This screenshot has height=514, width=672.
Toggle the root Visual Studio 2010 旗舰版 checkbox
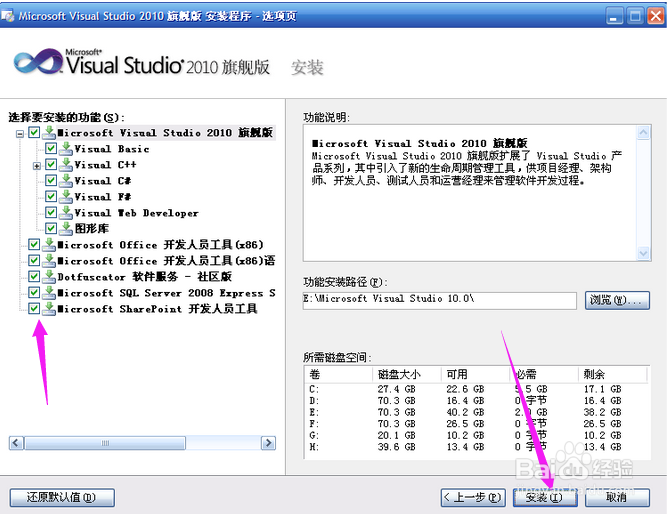click(34, 132)
